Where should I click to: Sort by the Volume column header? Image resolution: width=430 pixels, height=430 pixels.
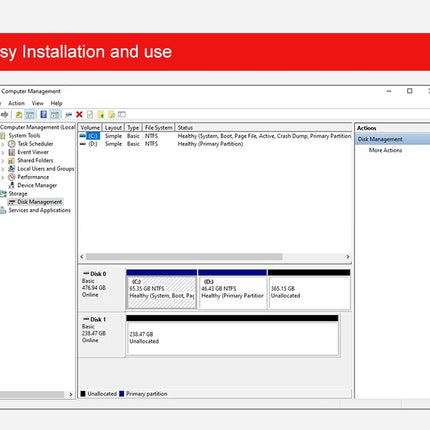pos(90,128)
